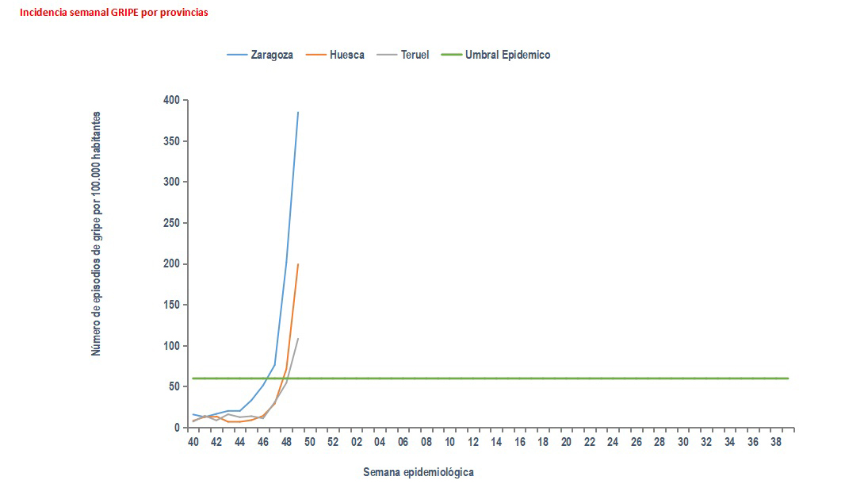
Task: Click the 200 tick label on the y-axis
Action: point(171,264)
